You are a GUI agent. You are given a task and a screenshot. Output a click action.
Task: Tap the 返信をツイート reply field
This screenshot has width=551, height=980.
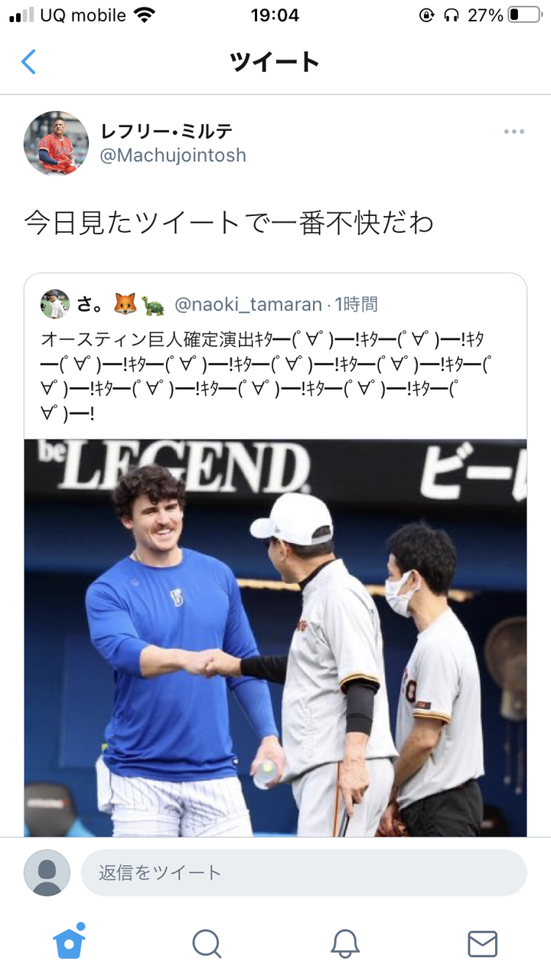pos(304,873)
